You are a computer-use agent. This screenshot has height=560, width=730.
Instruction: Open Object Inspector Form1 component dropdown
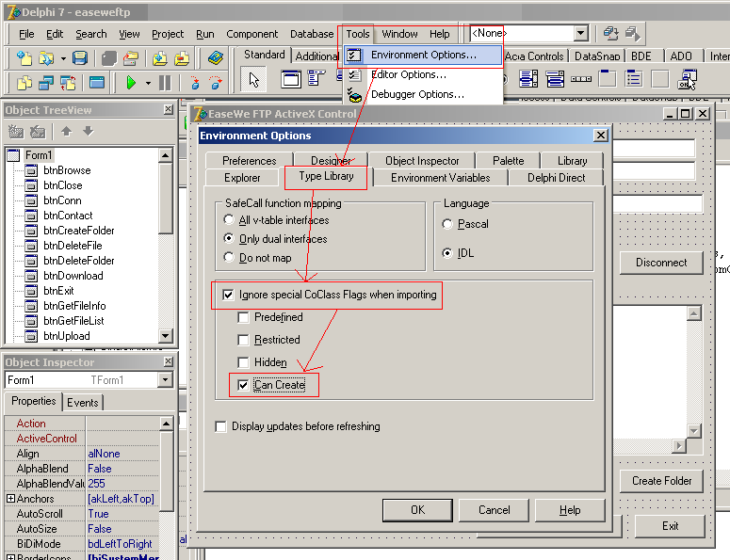165,380
